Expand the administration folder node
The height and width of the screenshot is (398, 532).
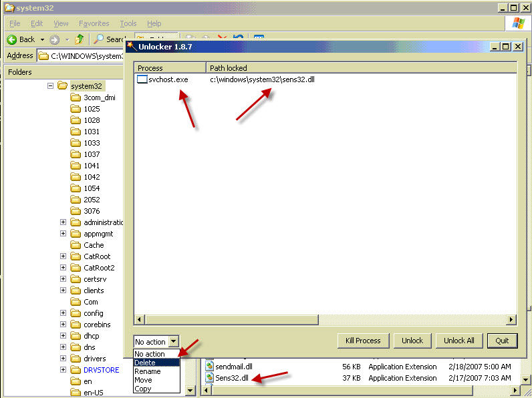[63, 222]
